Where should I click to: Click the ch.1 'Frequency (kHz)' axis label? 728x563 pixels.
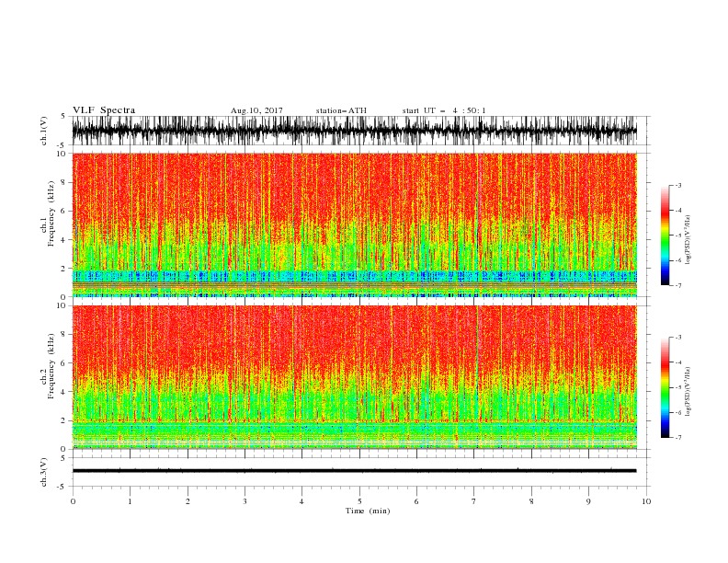click(x=51, y=213)
